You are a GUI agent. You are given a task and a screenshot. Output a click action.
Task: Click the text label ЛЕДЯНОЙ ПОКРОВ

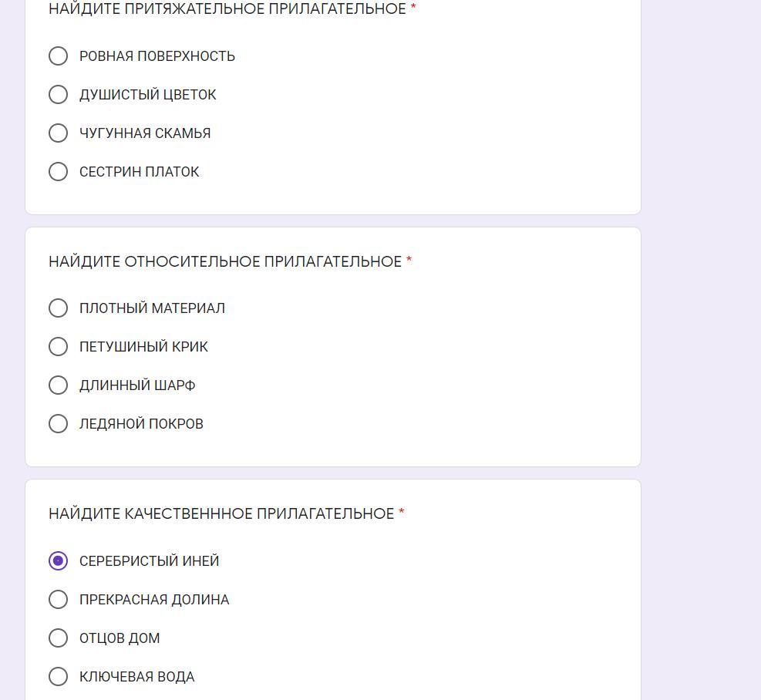(x=141, y=424)
